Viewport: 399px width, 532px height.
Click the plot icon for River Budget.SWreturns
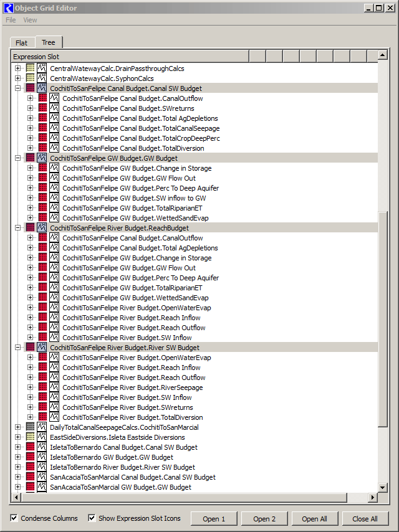[54, 407]
